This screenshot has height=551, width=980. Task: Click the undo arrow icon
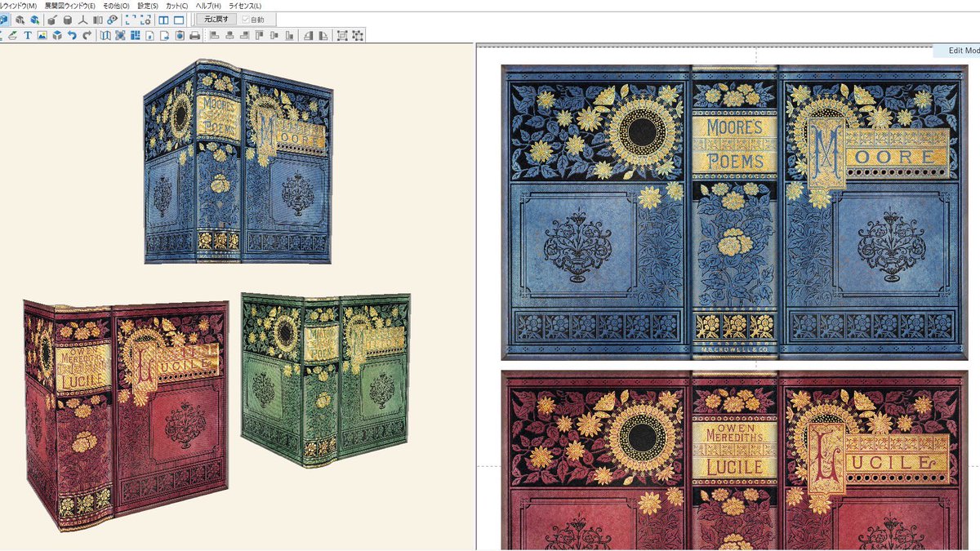(x=72, y=35)
